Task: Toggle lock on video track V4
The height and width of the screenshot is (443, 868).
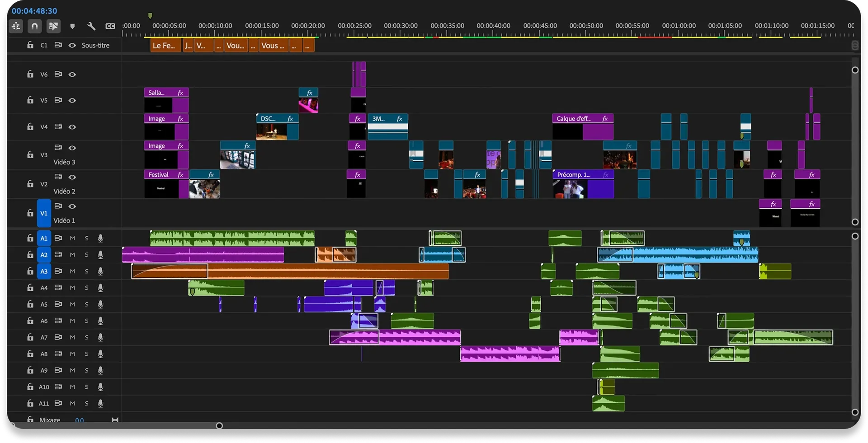Action: [x=30, y=127]
